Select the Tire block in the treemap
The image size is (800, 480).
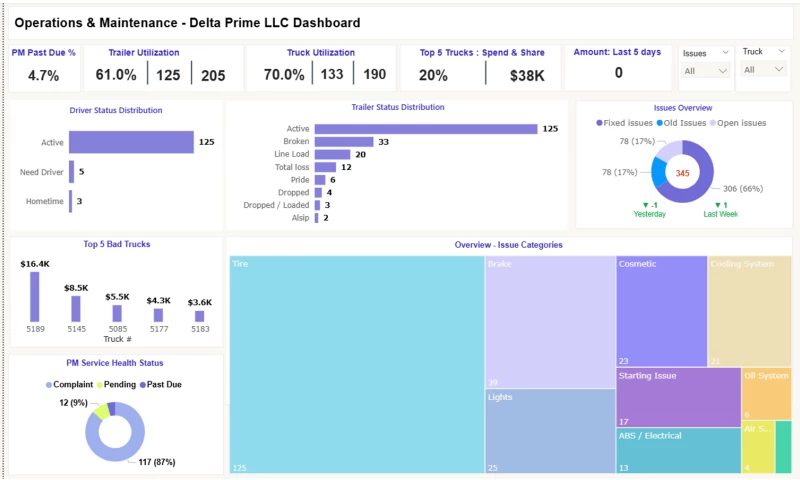coord(357,364)
